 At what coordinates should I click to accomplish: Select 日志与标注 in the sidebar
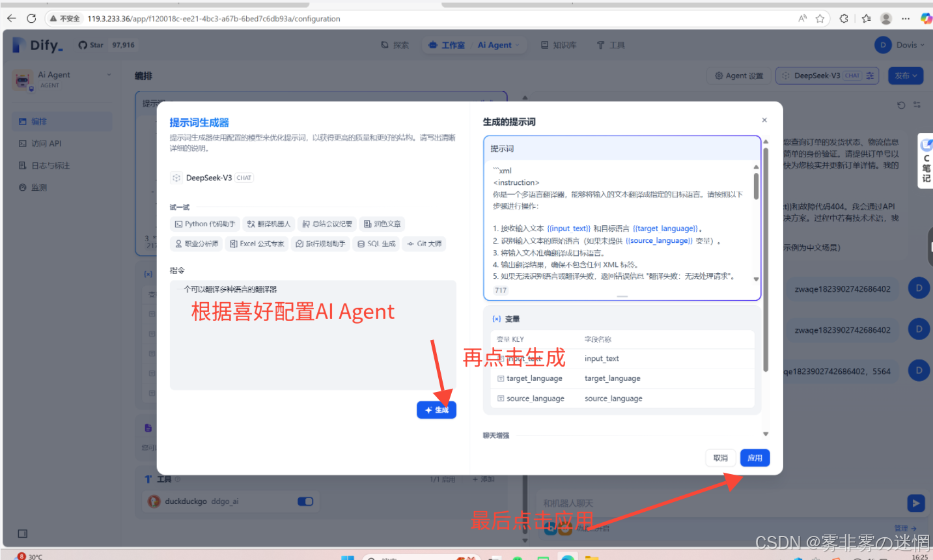coord(62,165)
